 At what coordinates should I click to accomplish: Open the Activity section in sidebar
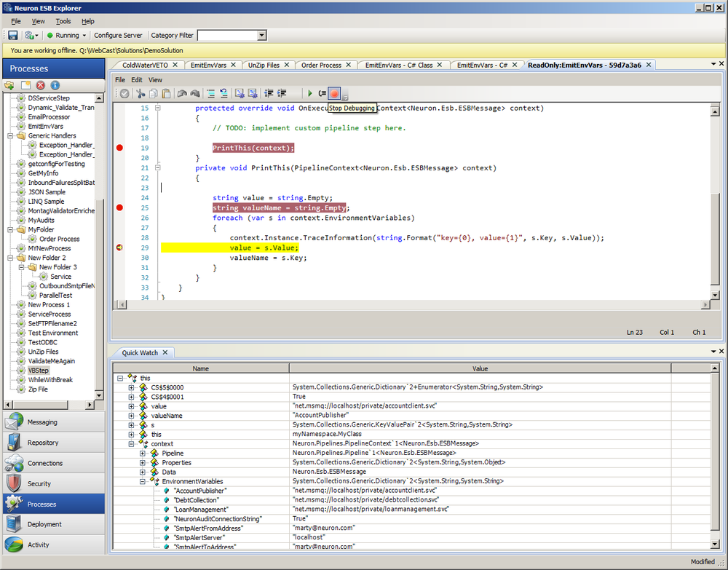(54, 545)
